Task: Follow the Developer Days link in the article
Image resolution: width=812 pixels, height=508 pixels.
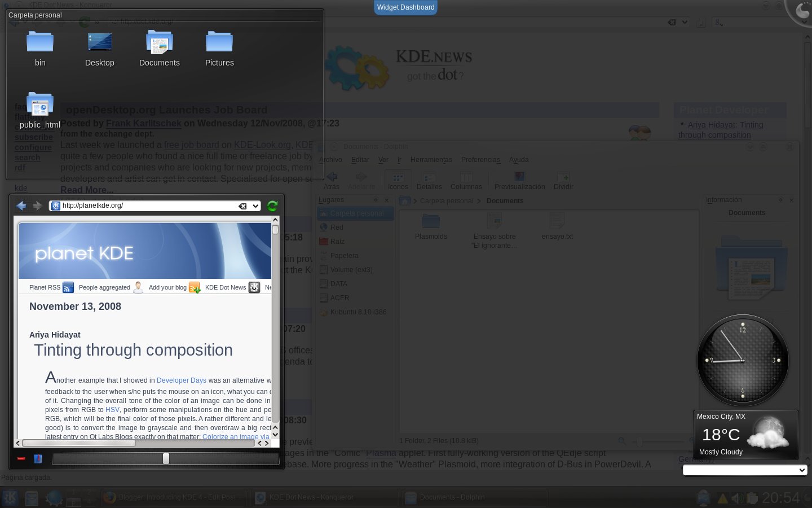Action: pos(182,380)
